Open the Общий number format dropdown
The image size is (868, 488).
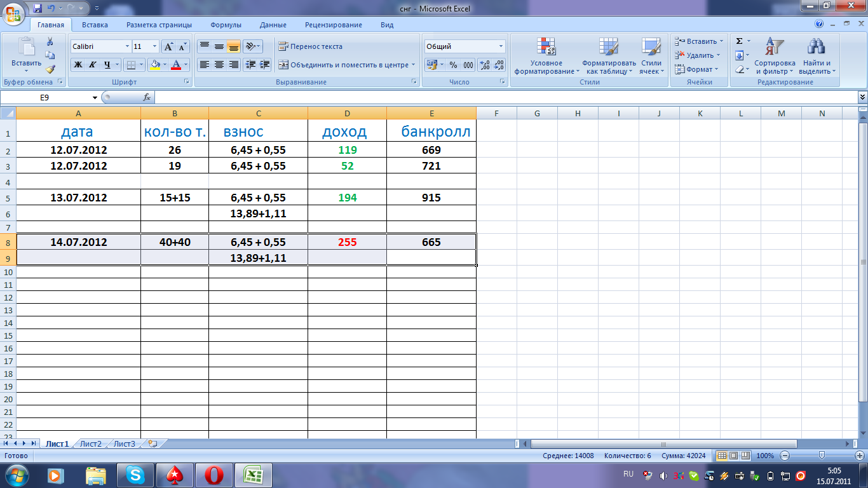tap(501, 46)
